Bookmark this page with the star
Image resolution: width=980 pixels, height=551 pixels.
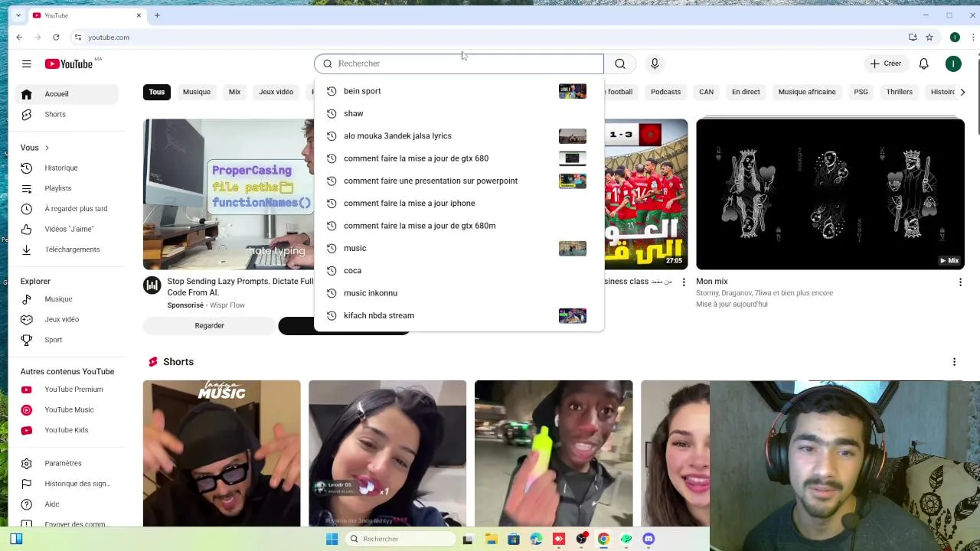929,37
